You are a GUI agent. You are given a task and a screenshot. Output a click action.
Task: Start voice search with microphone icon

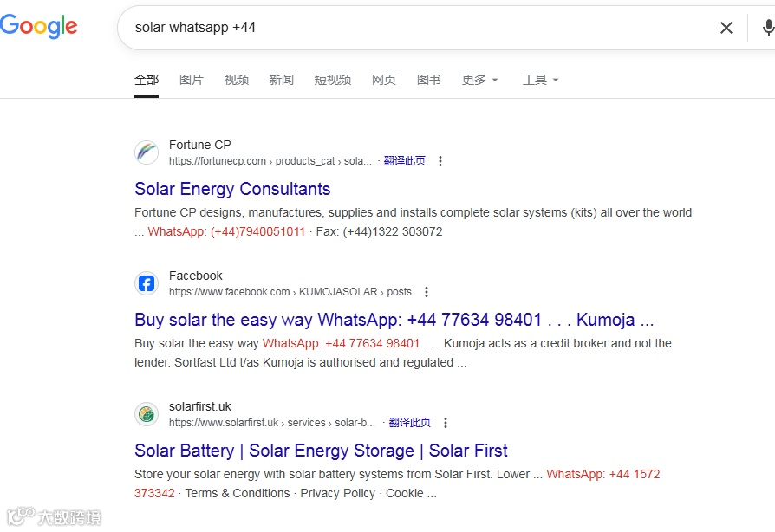coord(768,28)
